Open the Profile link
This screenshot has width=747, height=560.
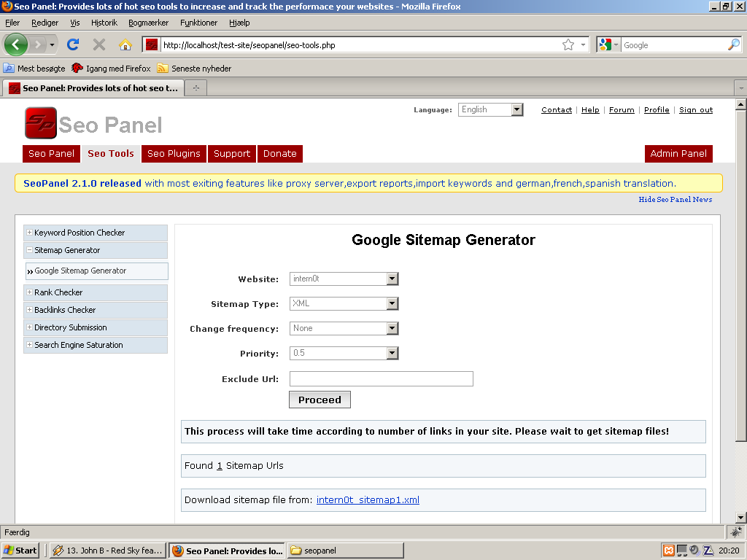point(657,109)
